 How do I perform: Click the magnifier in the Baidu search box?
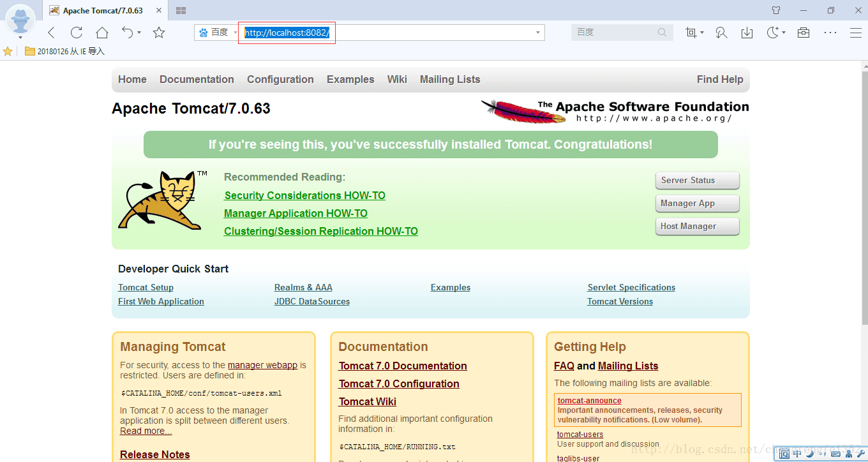[x=662, y=33]
